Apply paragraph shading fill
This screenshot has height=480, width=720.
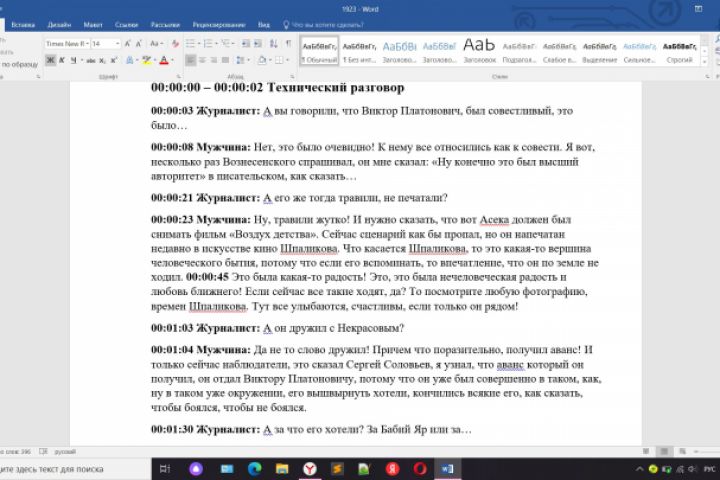point(261,60)
